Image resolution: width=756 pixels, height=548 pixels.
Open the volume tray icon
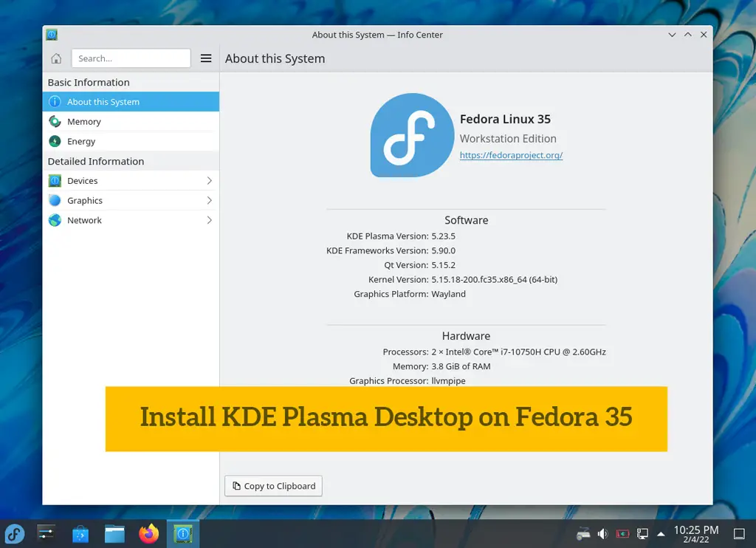click(602, 533)
